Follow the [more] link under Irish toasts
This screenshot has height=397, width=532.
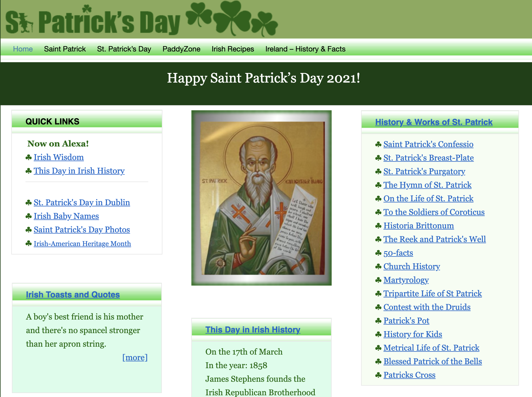(x=135, y=357)
